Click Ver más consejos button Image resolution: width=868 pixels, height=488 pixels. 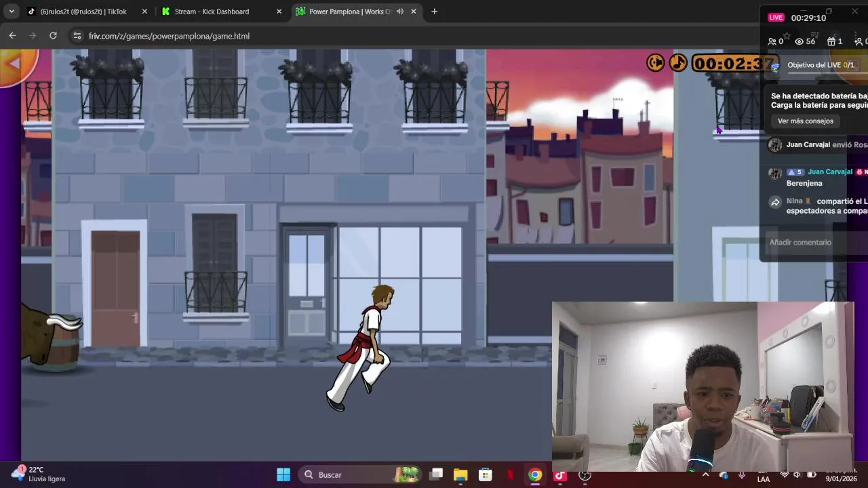pos(805,121)
